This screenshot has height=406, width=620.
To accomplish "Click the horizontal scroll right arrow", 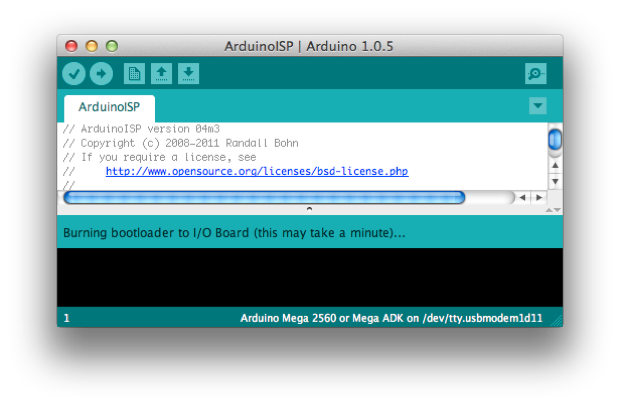I will click(x=539, y=197).
